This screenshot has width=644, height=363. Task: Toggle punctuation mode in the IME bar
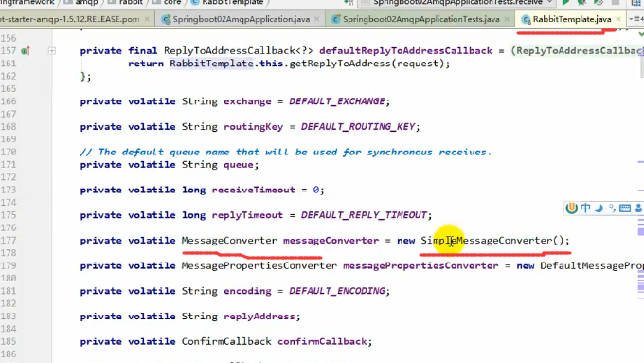612,208
